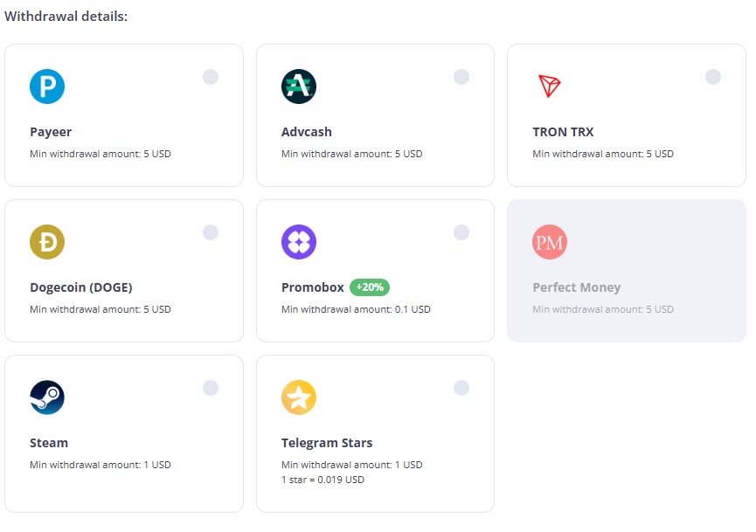Click the Perfect Money title text
The image size is (756, 532).
(x=577, y=287)
